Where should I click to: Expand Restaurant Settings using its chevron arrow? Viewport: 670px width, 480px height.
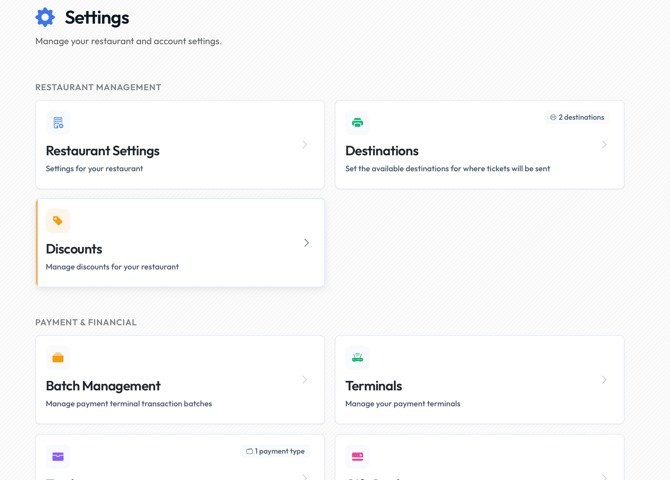[x=305, y=145]
